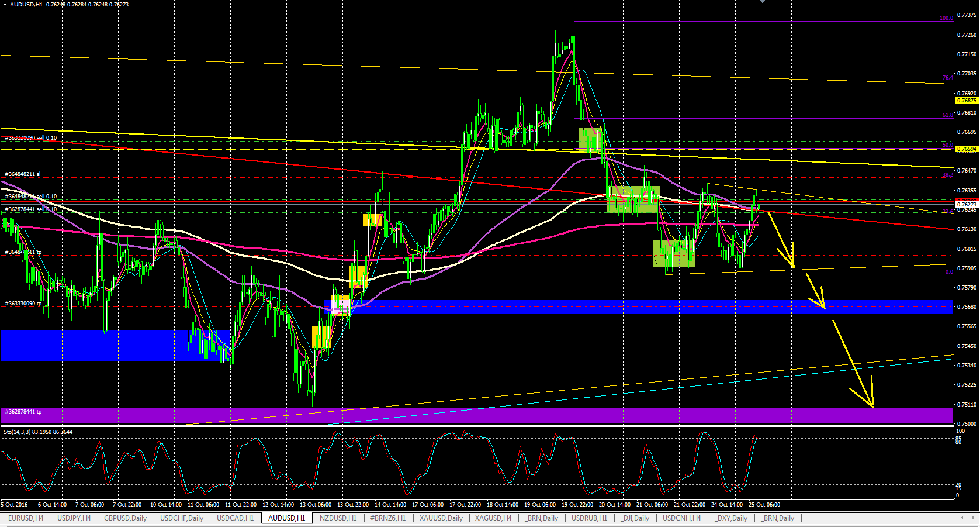Screen dimensions: 980x527
Task: Click the stochastic scale value 100
Action: (960, 431)
